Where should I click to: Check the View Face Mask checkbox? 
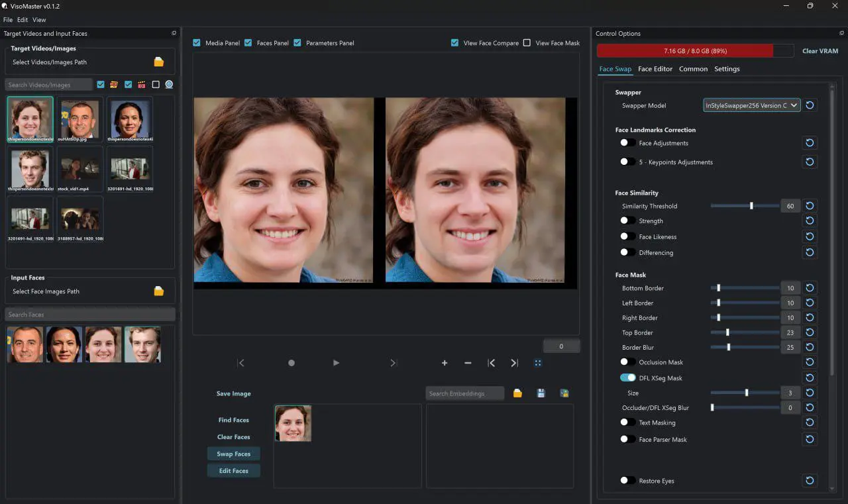[527, 42]
